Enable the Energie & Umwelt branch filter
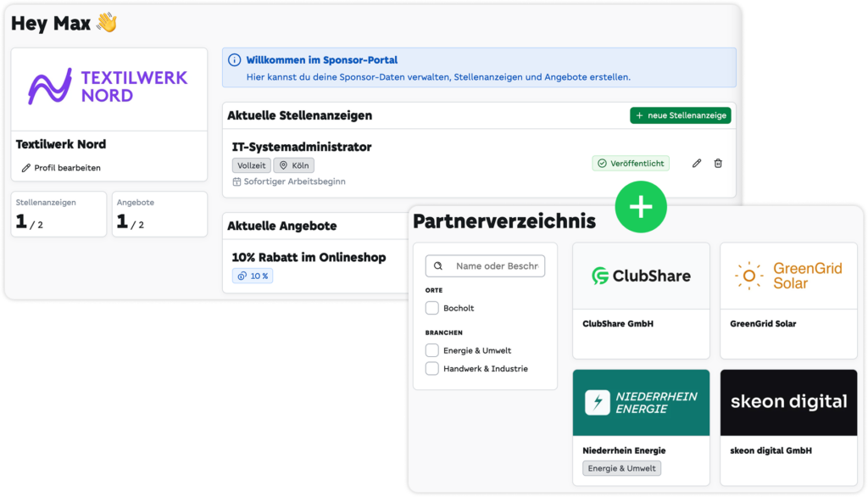 coord(431,350)
